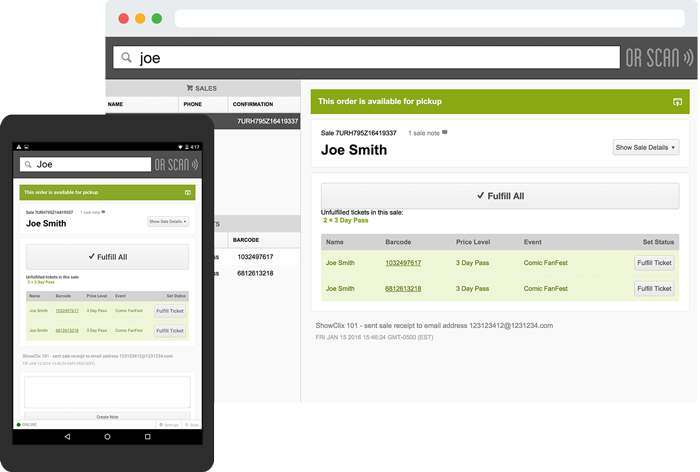Tap the pickup icon in tablet green banner

[187, 191]
